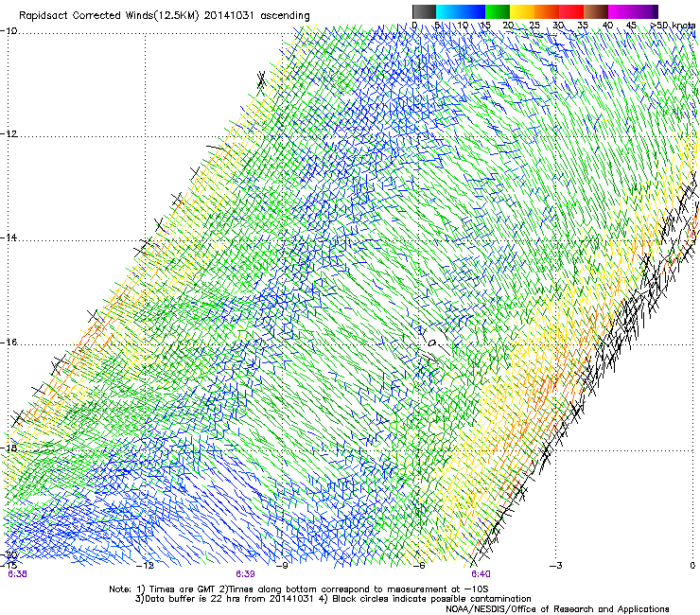The height and width of the screenshot is (615, 700).
Task: Click the '35' legend scale label
Action: [x=583, y=26]
